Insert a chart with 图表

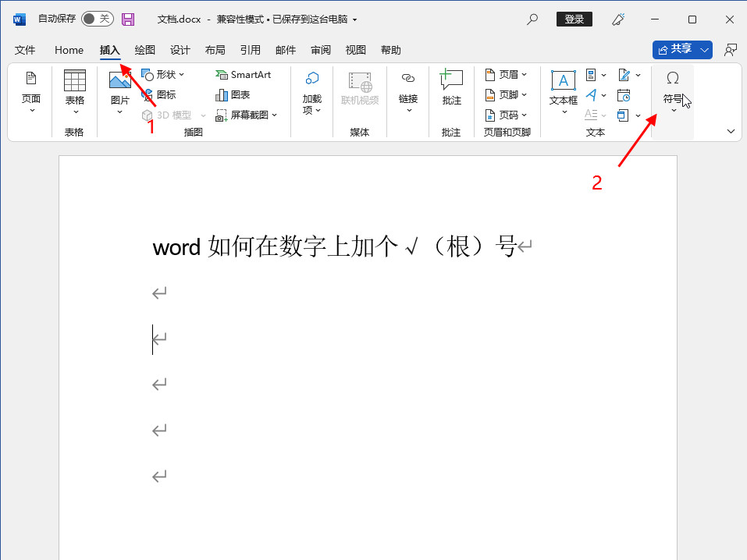click(x=233, y=95)
